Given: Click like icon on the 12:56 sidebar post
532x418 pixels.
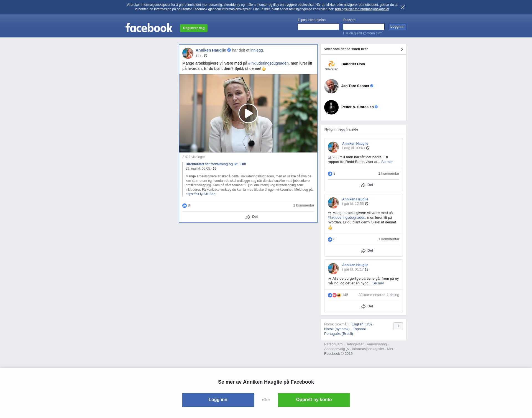Looking at the screenshot, I should pos(330,239).
